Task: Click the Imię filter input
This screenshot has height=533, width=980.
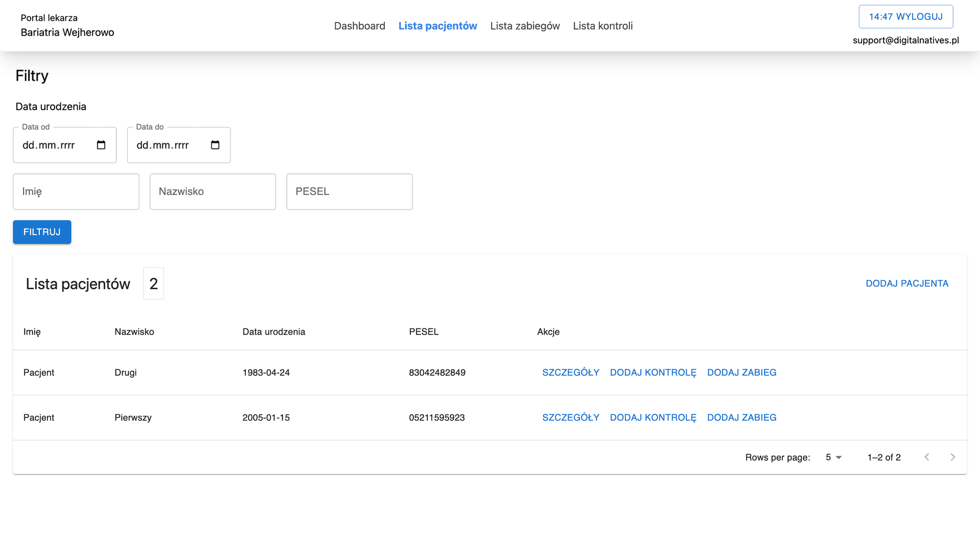Action: coord(76,192)
